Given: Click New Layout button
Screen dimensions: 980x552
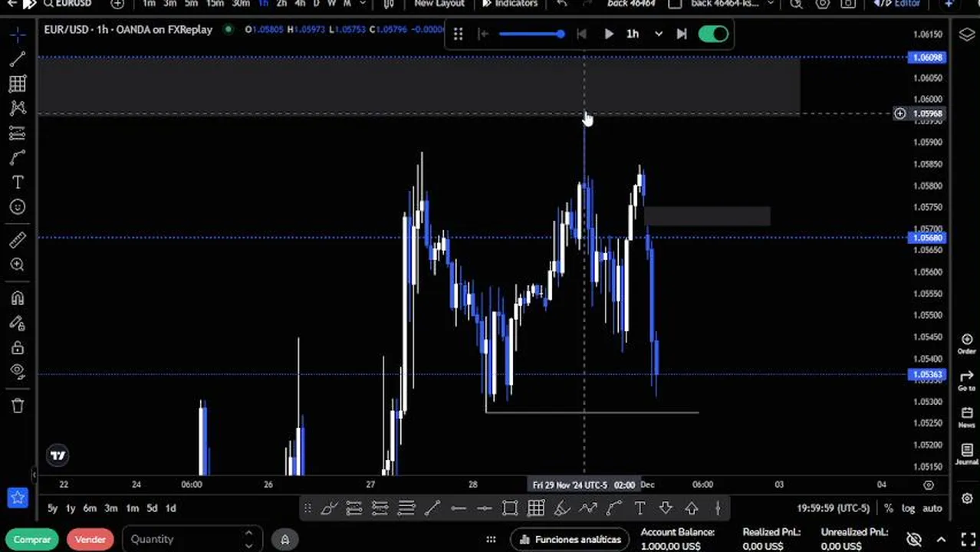Looking at the screenshot, I should (439, 4).
